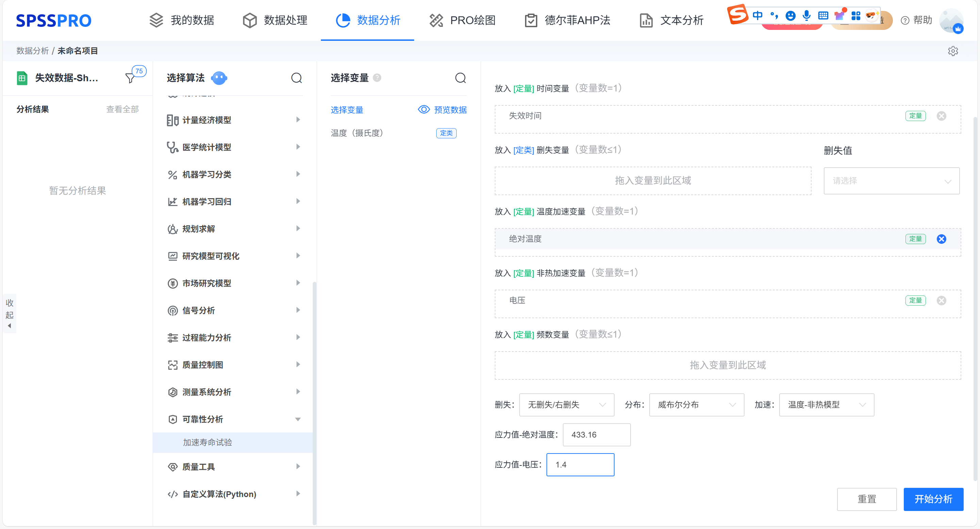
Task: Expand 计量经济模型 arrow
Action: [x=298, y=120]
